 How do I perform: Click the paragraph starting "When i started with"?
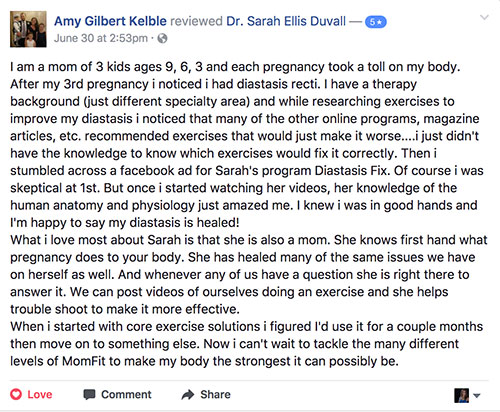tap(246, 344)
